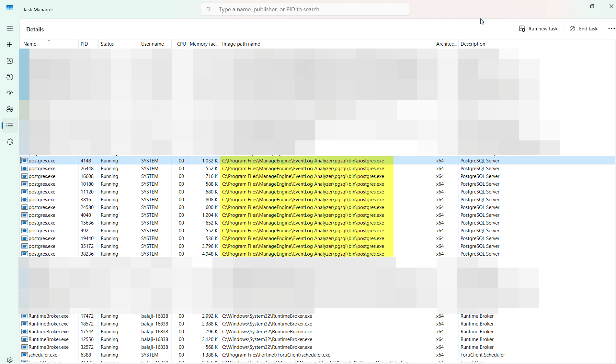Click SYSTEM user cell for PID 26448
This screenshot has width=616, height=364.
pyautogui.click(x=150, y=169)
